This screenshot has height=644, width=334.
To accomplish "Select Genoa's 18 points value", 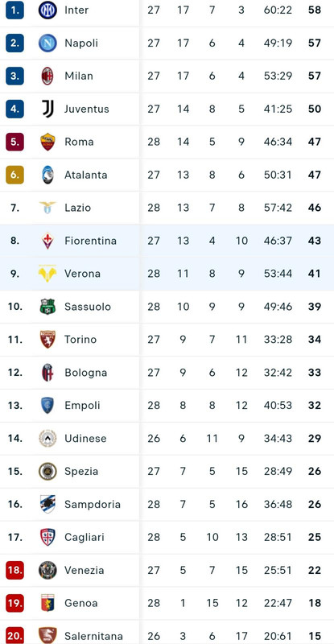I will click(315, 603).
